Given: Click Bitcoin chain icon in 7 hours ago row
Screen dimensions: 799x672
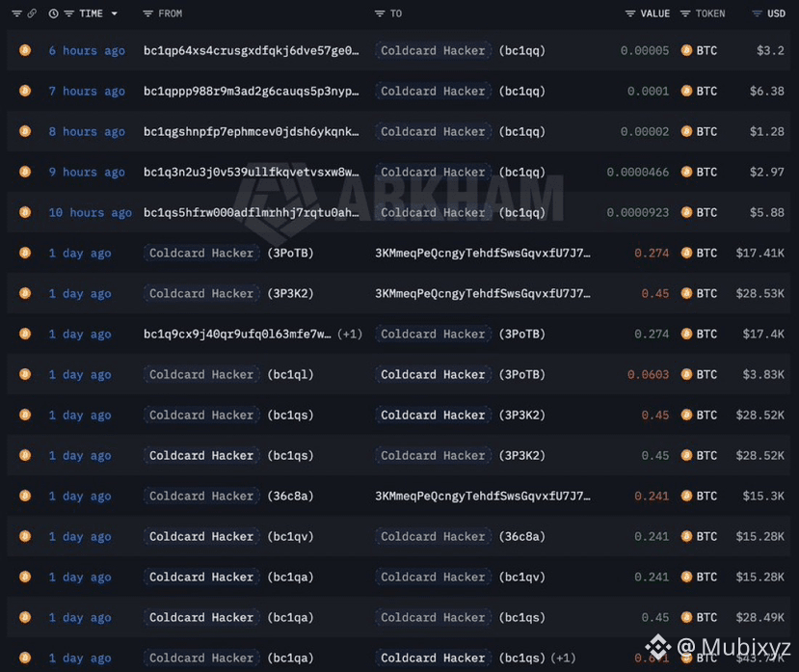Looking at the screenshot, I should [x=25, y=91].
